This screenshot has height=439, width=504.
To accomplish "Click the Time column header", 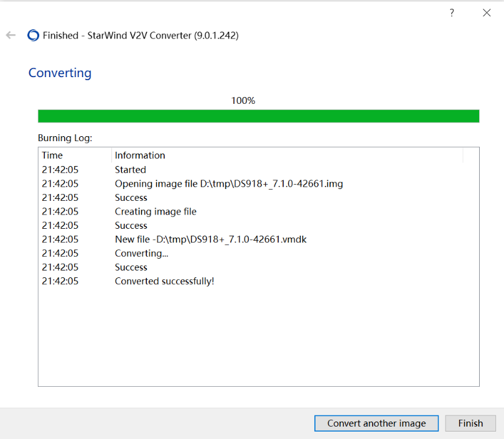I will pyautogui.click(x=76, y=155).
